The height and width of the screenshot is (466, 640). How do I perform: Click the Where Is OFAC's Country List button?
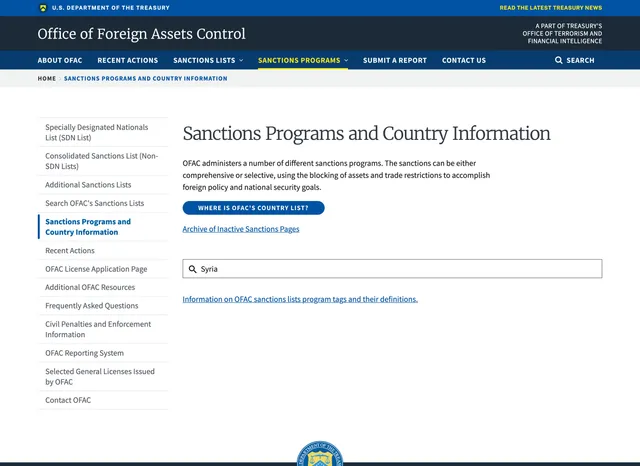click(253, 208)
